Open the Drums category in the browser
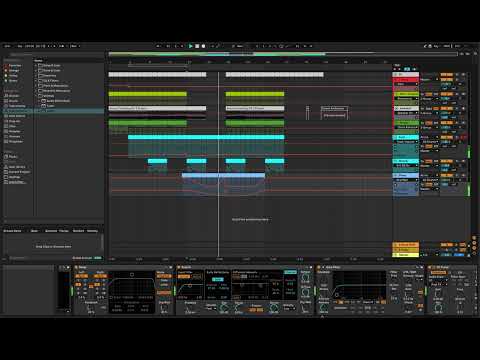The image size is (480, 360). tap(11, 101)
